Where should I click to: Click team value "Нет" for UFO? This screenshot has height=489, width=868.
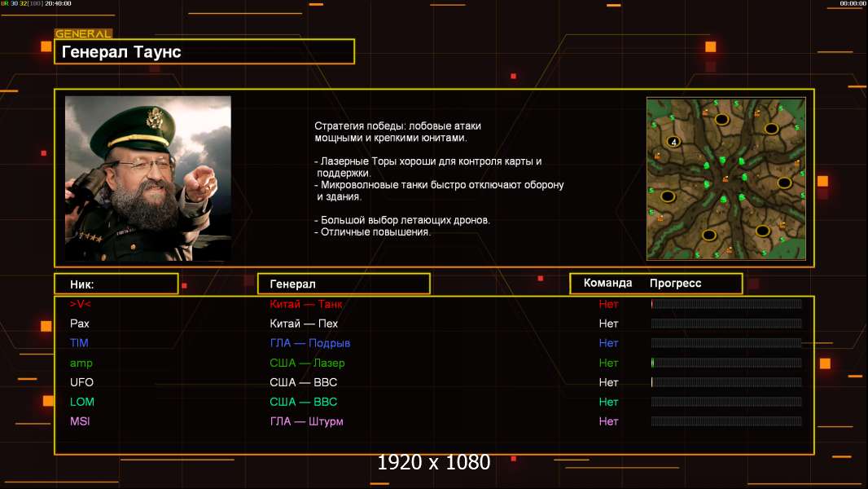coord(608,382)
